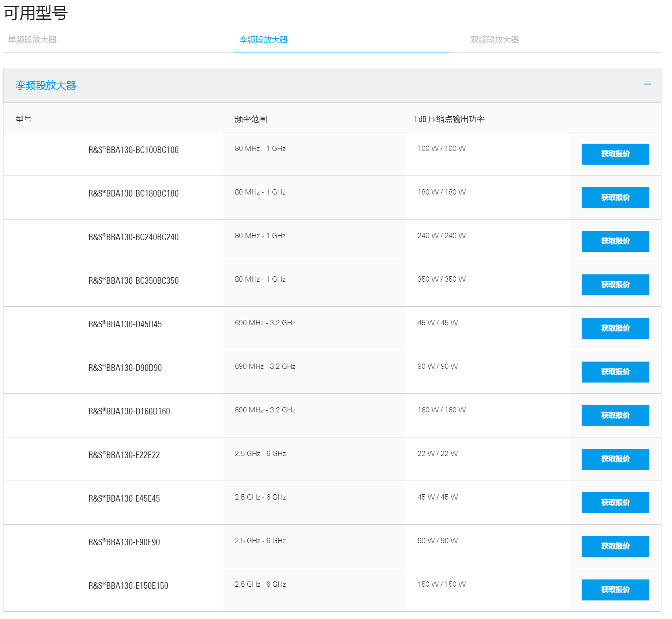Click frequency range of BBA130-E22E22 row

point(260,454)
